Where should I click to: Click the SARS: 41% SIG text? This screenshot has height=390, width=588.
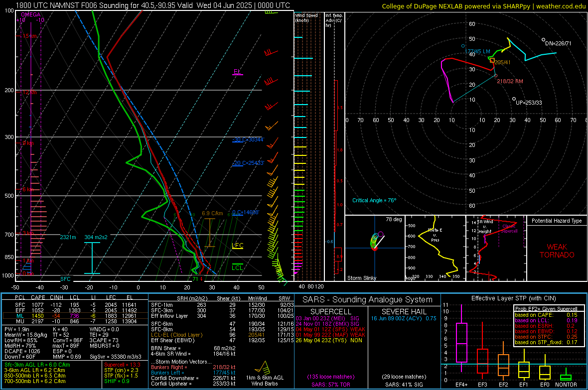tap(404, 385)
